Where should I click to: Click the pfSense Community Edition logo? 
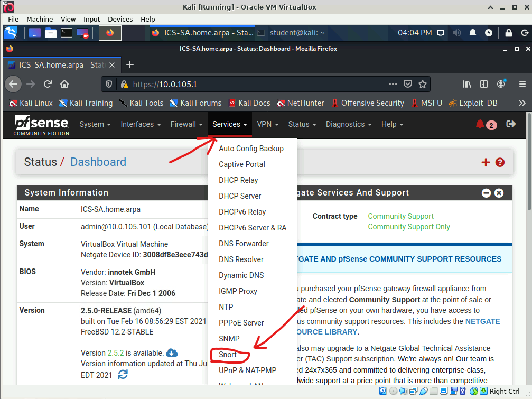(41, 125)
